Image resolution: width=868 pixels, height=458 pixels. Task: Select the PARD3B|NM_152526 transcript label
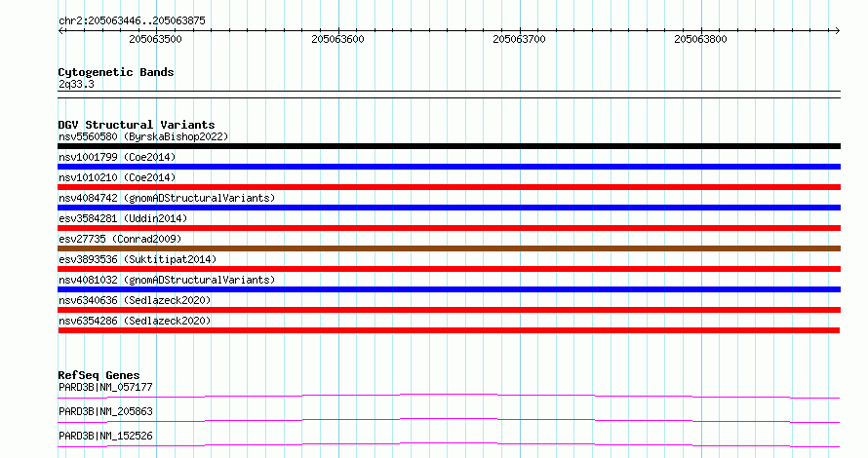click(x=105, y=436)
